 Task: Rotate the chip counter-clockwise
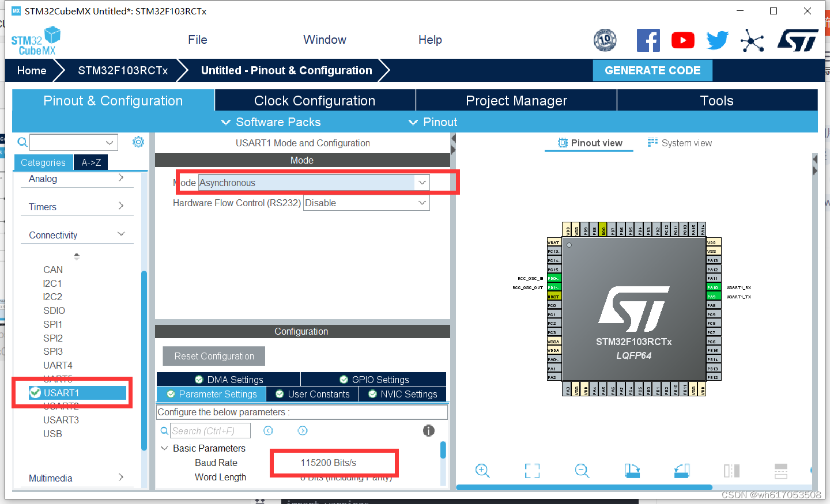point(682,471)
